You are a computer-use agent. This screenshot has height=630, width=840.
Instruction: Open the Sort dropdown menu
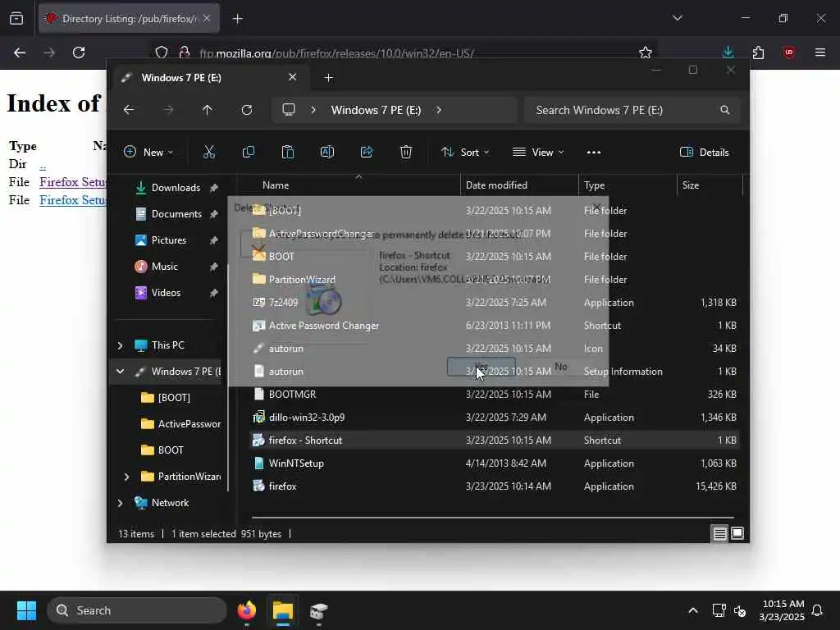pos(465,152)
